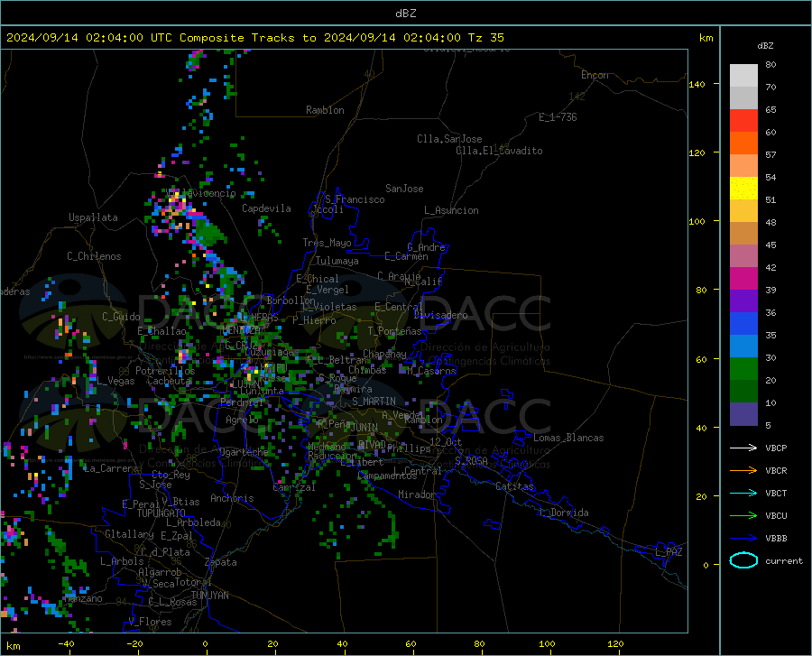This screenshot has width=812, height=656.
Task: Select the blue 36 dBZ color swatch
Action: (x=743, y=324)
